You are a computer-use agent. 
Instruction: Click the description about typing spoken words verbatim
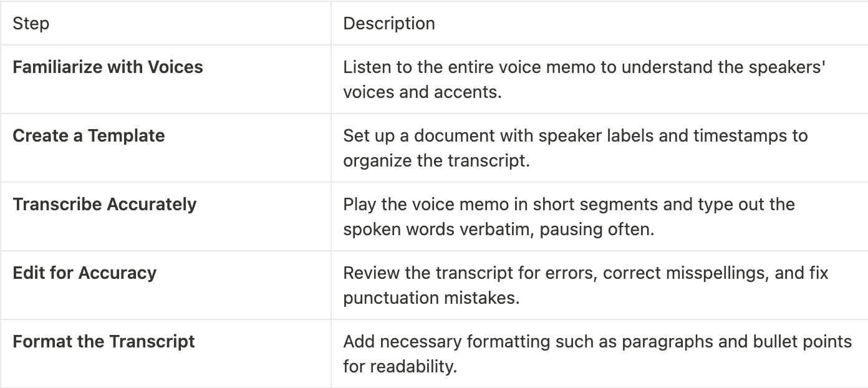(x=569, y=216)
